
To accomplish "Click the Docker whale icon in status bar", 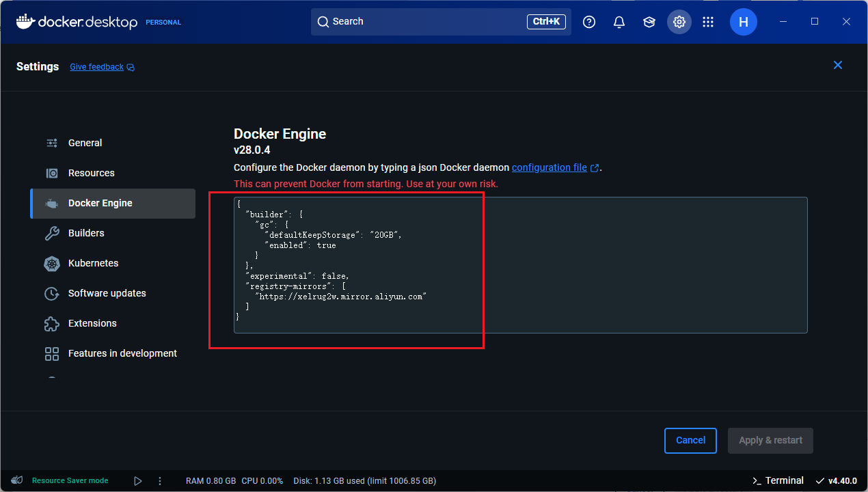I will tap(16, 480).
